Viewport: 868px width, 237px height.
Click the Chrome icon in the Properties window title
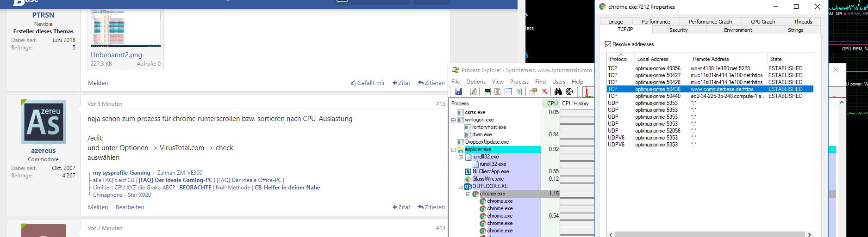(602, 6)
